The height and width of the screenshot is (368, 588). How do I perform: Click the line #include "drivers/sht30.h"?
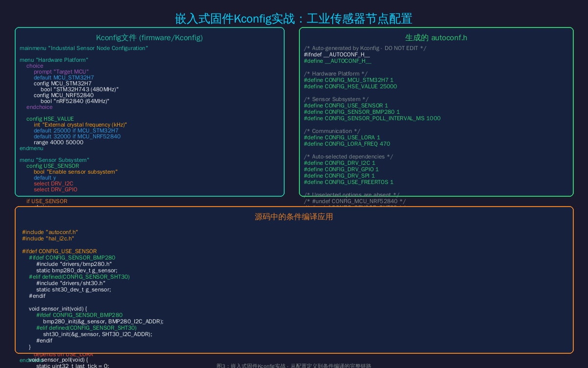pyautogui.click(x=71, y=283)
